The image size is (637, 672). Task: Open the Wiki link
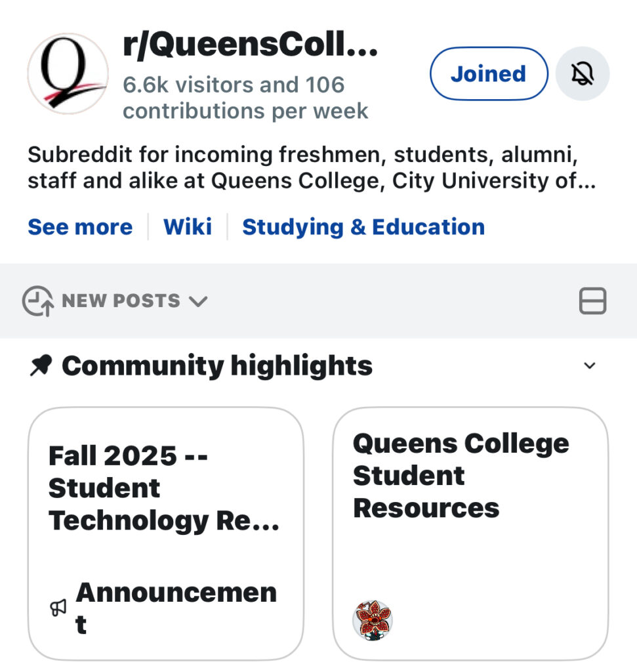(x=188, y=227)
